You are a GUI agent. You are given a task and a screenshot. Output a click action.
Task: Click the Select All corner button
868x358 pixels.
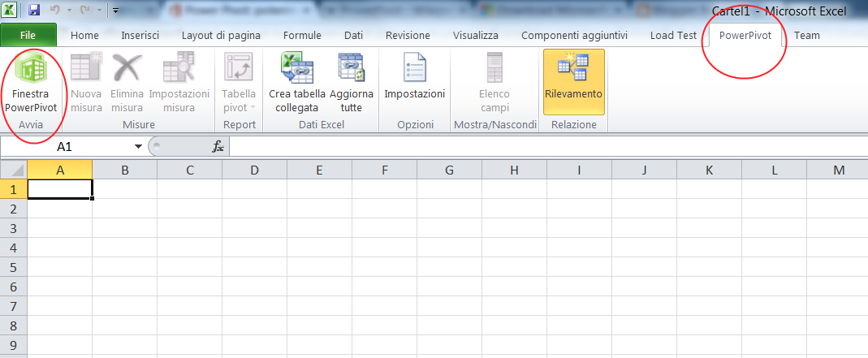tap(14, 170)
